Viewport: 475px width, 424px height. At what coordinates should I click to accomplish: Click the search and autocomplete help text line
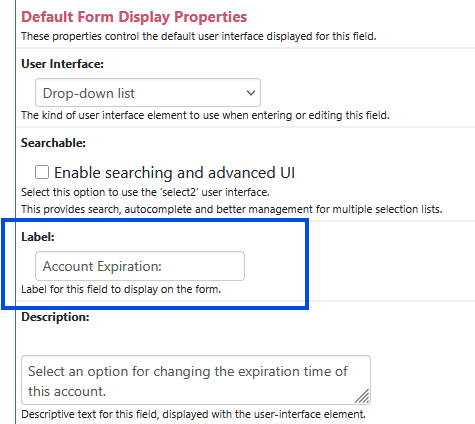click(x=232, y=209)
